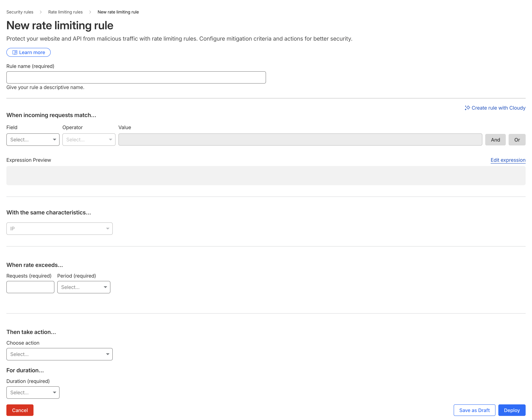Click Save as Draft button
The height and width of the screenshot is (420, 532).
tap(474, 410)
